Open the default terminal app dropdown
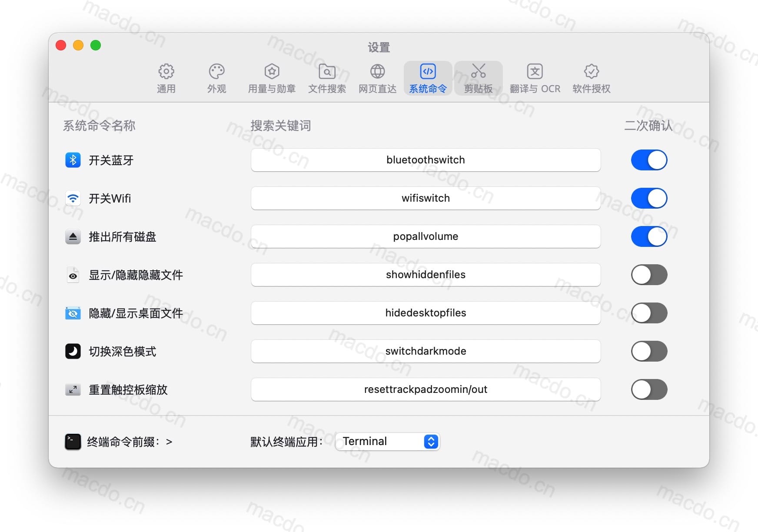The width and height of the screenshot is (758, 532). [x=388, y=442]
